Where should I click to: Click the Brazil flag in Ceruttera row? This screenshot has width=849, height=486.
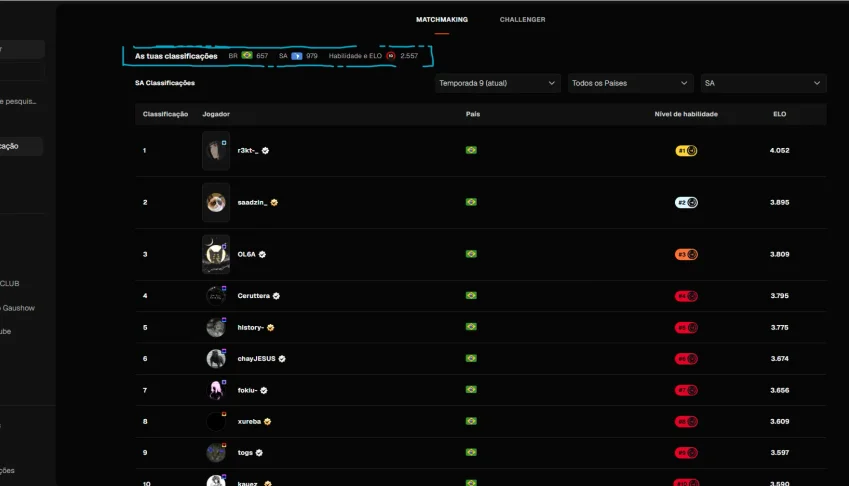pyautogui.click(x=471, y=295)
